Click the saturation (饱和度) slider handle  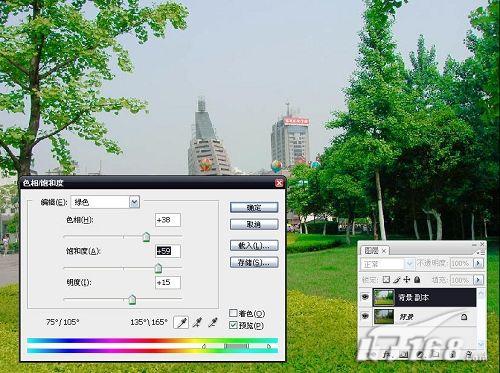(x=158, y=268)
